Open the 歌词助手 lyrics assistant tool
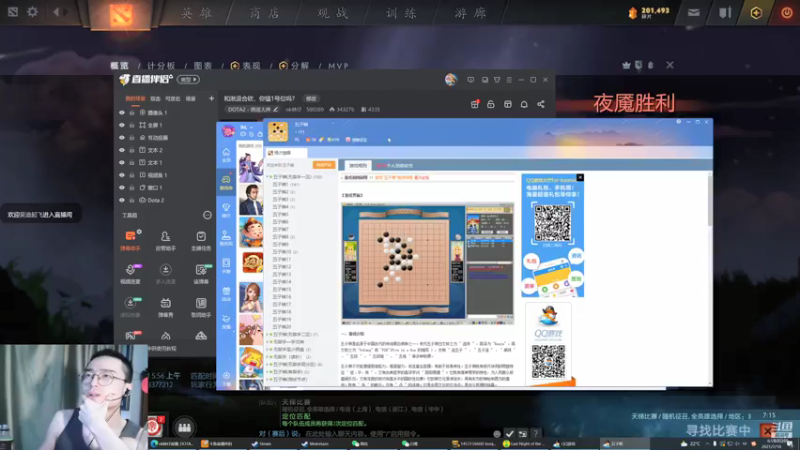This screenshot has height=450, width=800. [x=201, y=308]
